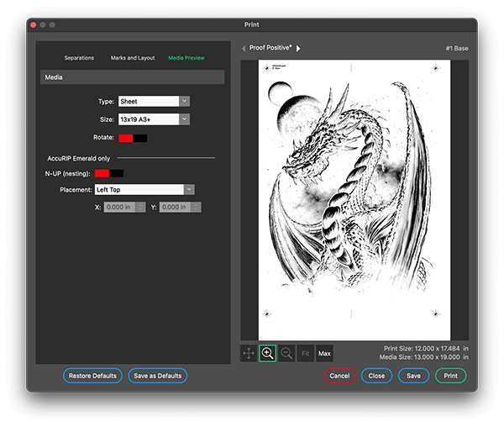Go to previous separation with left arrow
The width and height of the screenshot is (504, 427).
[x=244, y=48]
